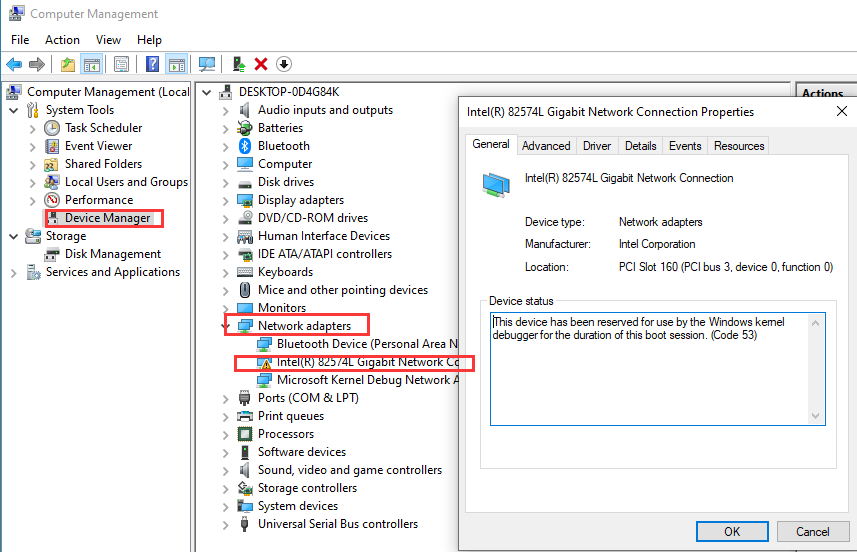The width and height of the screenshot is (857, 552).
Task: Click the blue Help question mark icon
Action: [152, 64]
